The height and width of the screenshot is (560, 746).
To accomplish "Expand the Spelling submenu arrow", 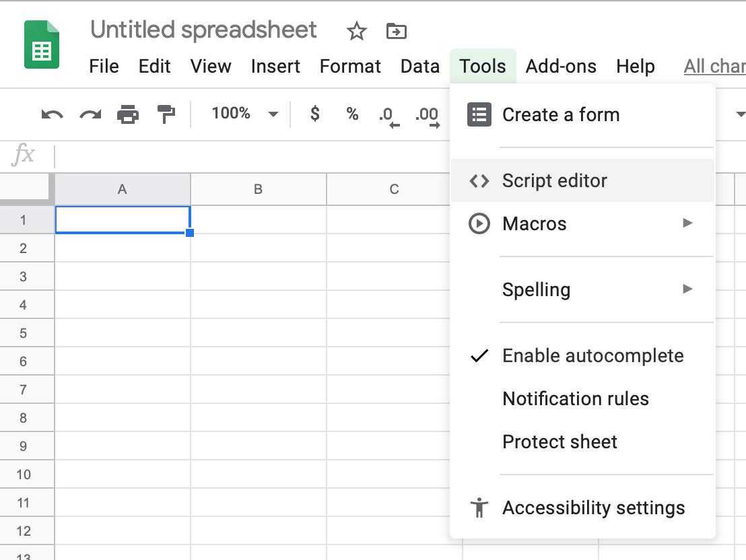I will 687,289.
